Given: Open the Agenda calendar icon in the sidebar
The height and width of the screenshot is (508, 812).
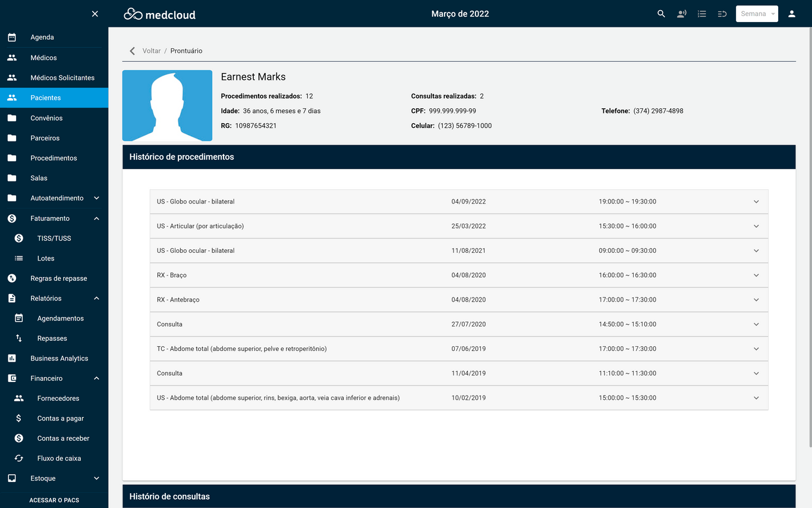Looking at the screenshot, I should tap(12, 37).
